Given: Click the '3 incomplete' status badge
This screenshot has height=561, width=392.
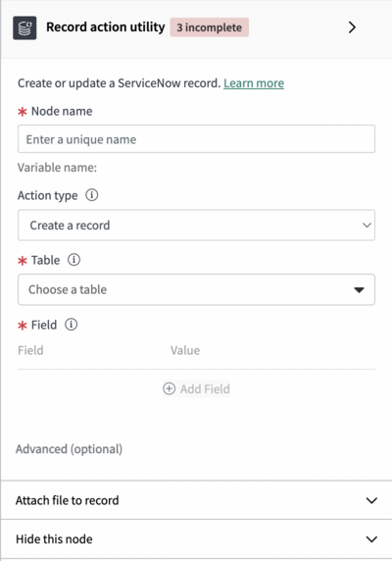Looking at the screenshot, I should click(x=210, y=27).
